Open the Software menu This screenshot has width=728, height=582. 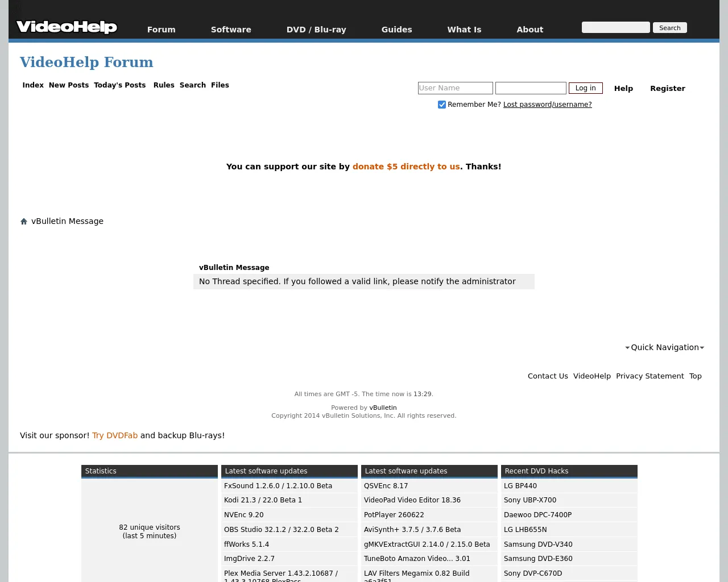(x=231, y=30)
